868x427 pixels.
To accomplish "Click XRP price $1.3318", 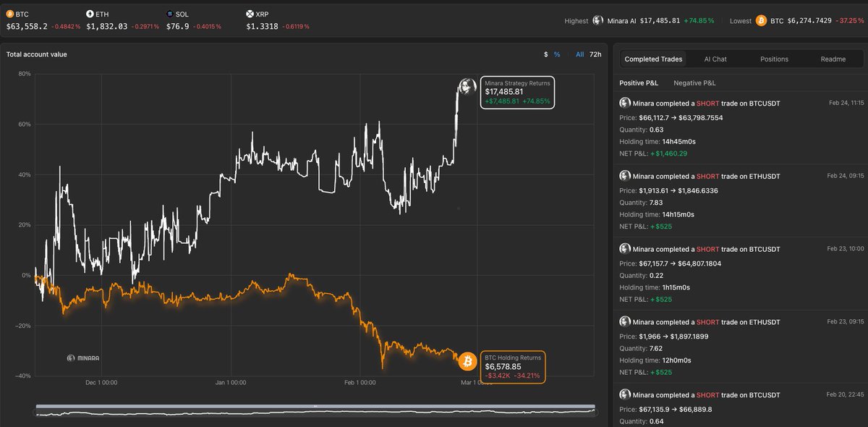I will point(260,26).
